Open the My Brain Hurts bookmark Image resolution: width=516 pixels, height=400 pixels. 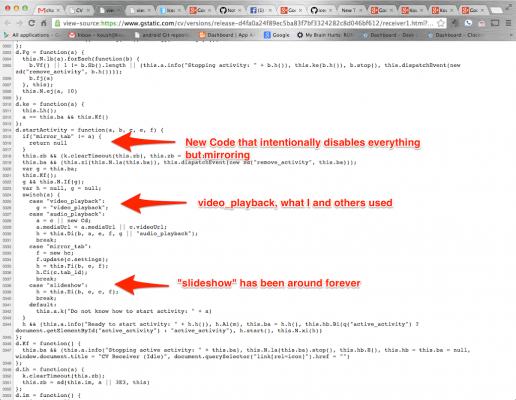point(324,35)
